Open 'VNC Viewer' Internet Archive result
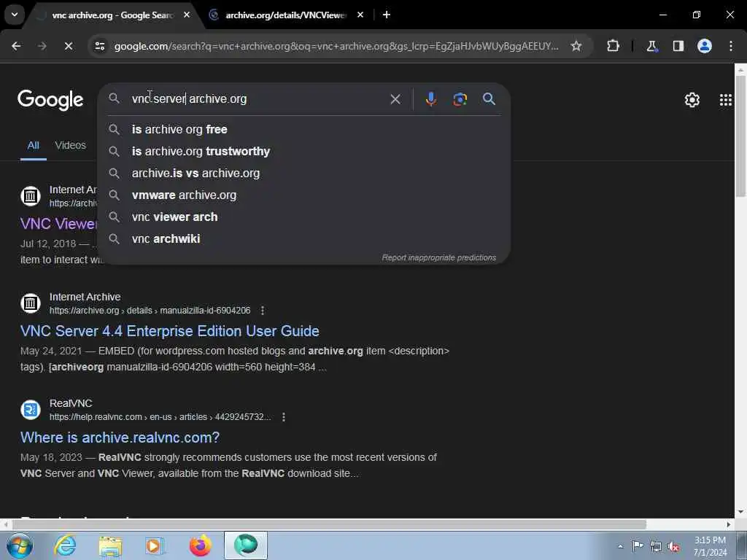 58,224
